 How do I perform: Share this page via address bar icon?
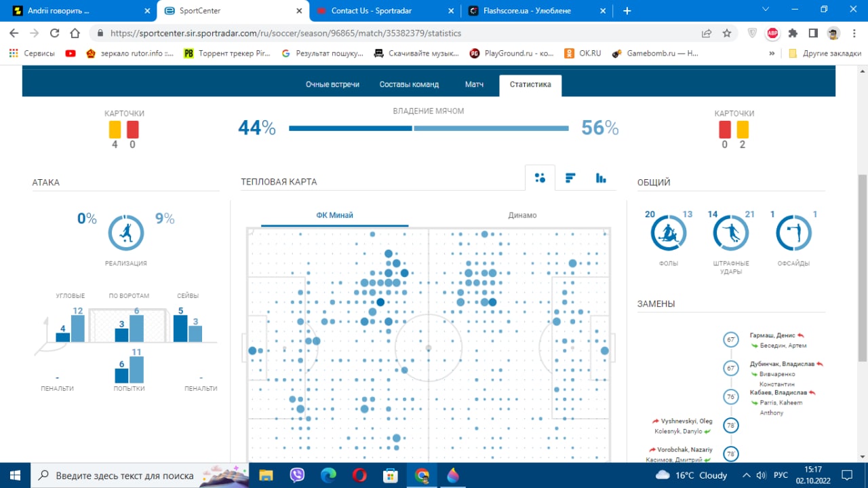707,33
